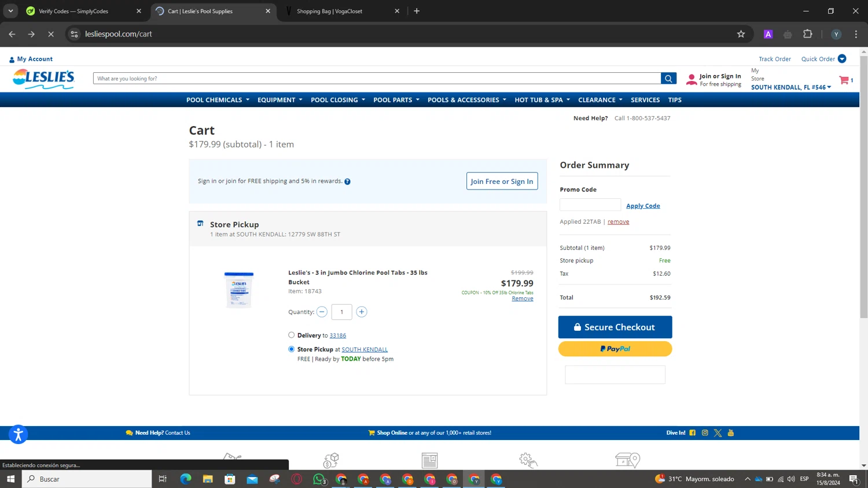Open Chrome extensions puzzle icon
Viewport: 868px width, 488px height.
[x=808, y=34]
